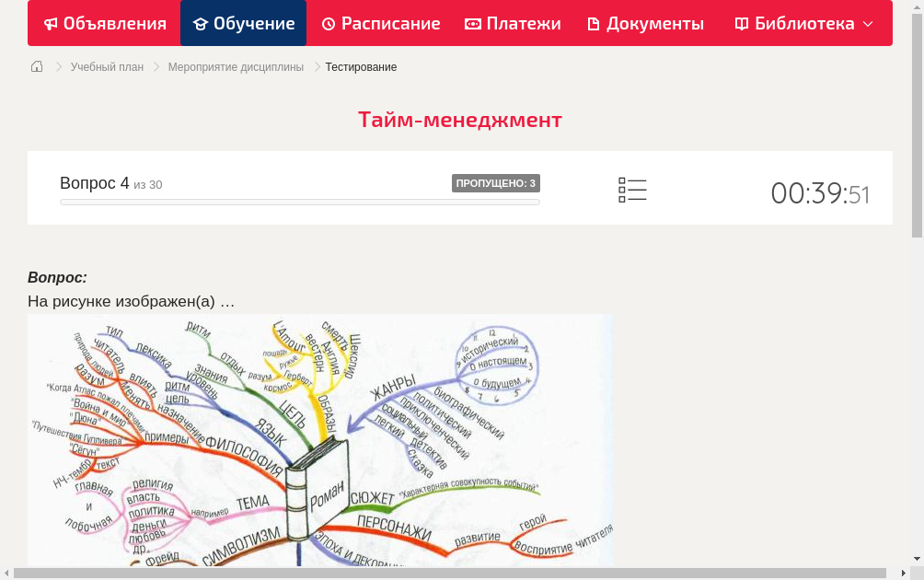Screen dimensions: 924x580
Task: Click the clock icon beside Расписание
Action: point(328,23)
